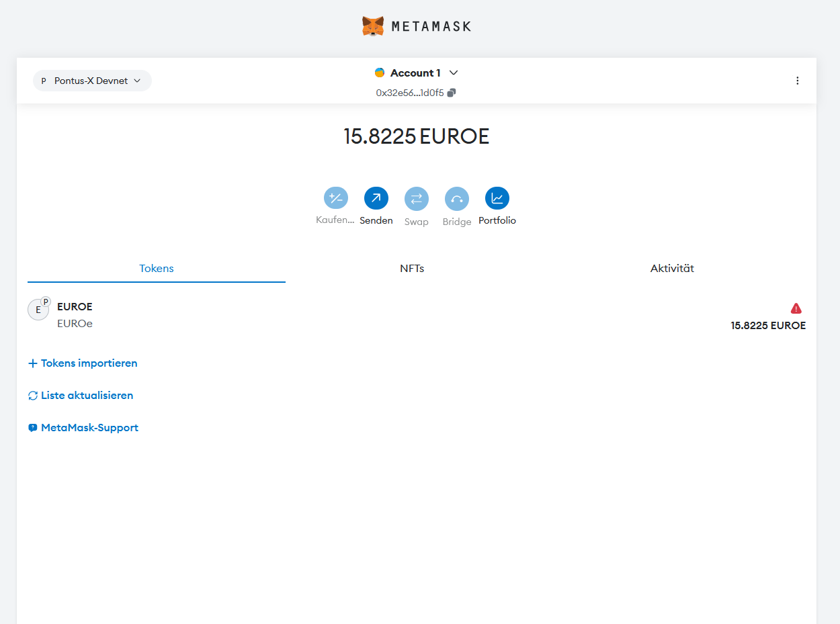Copy the wallet address using the copy icon

(x=450, y=93)
